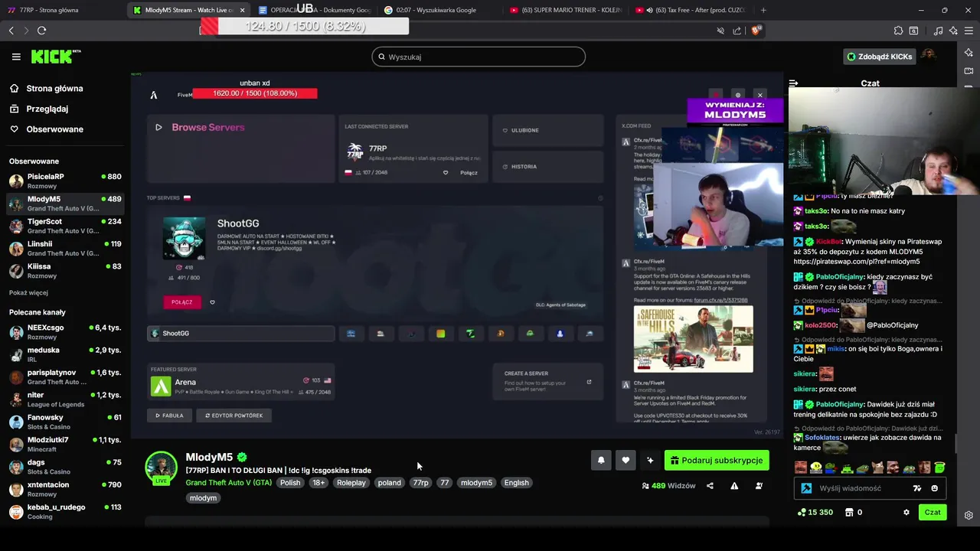Open Liinshii followed channel
The height and width of the screenshot is (551, 980).
pos(65,248)
